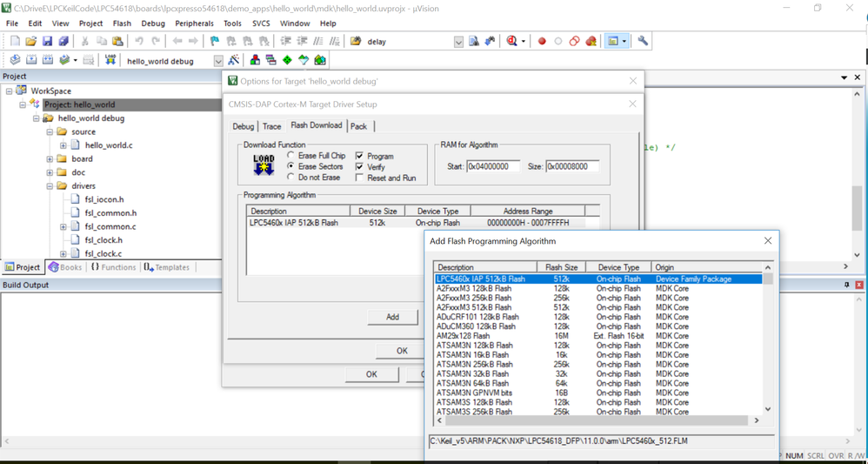Image resolution: width=868 pixels, height=464 pixels.
Task: Click the window layout toolbar icon
Action: [613, 42]
